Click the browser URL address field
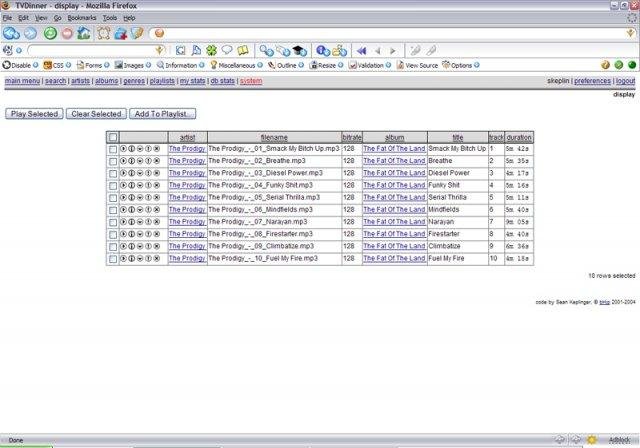The height and width of the screenshot is (448, 640). click(x=392, y=33)
